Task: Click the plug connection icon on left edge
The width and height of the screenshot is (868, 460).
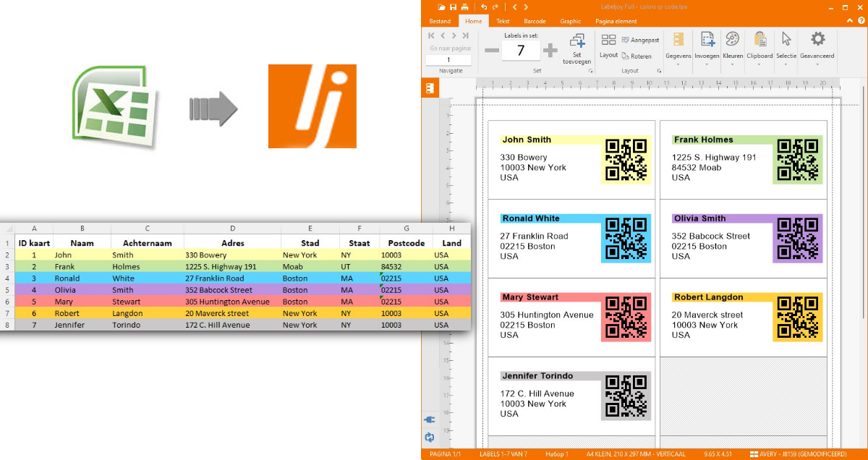Action: [430, 420]
